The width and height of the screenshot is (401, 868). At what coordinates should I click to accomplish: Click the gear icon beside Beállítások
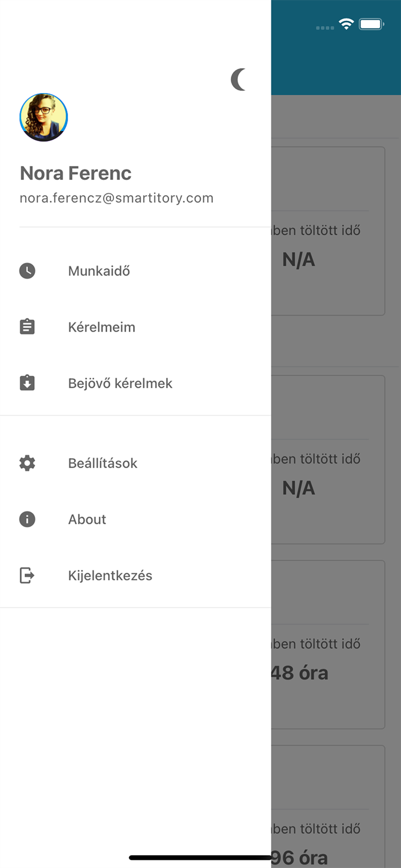pyautogui.click(x=27, y=463)
